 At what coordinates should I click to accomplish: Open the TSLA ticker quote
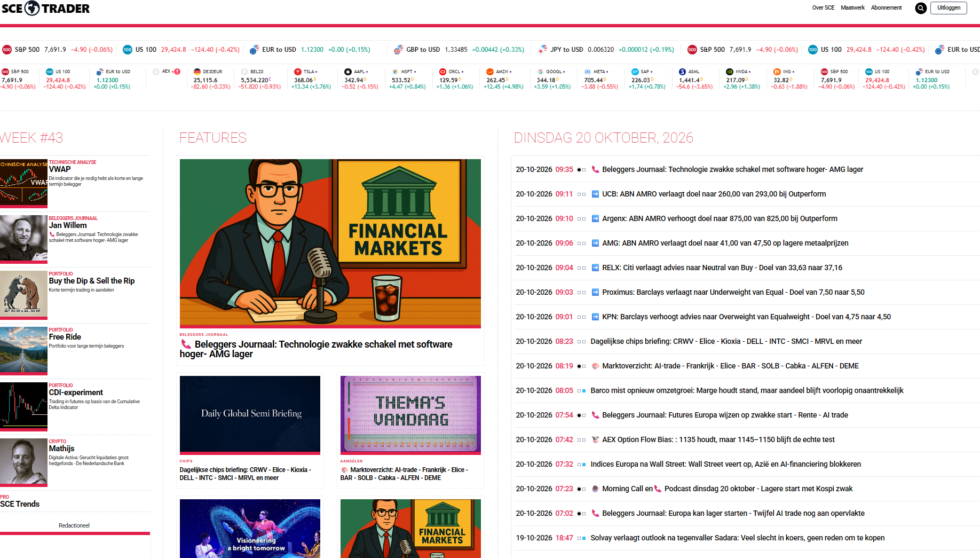tap(311, 79)
